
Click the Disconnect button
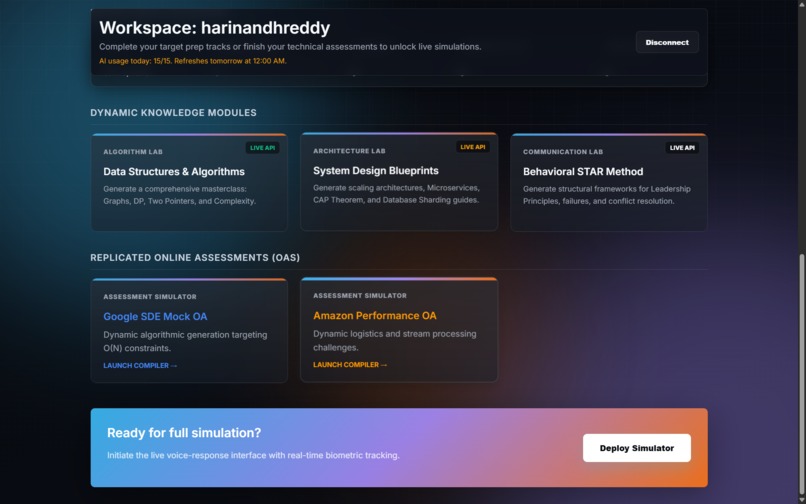667,42
